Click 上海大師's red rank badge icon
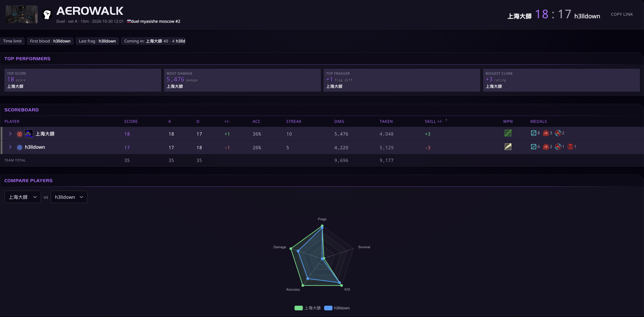This screenshot has height=317, width=644. (20, 134)
